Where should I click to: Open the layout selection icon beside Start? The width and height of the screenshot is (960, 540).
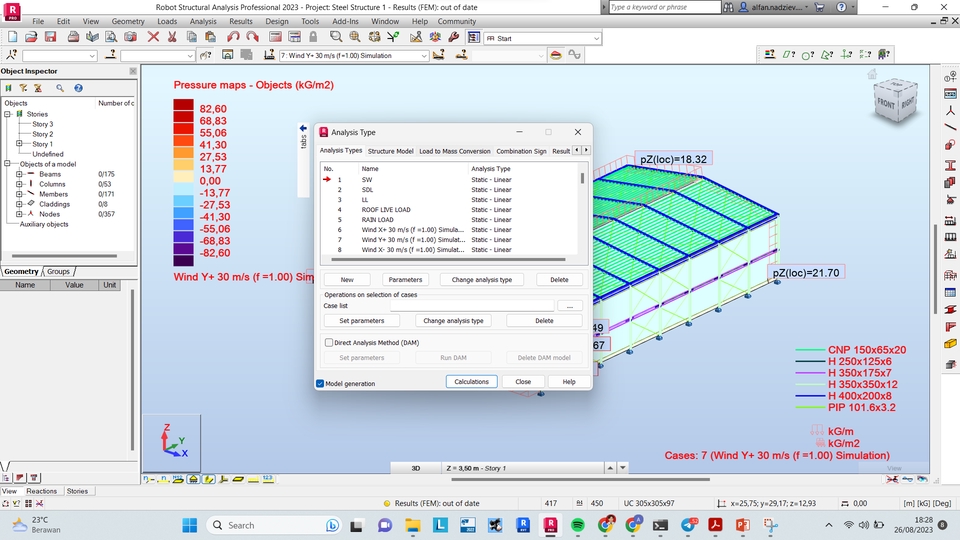[473, 37]
